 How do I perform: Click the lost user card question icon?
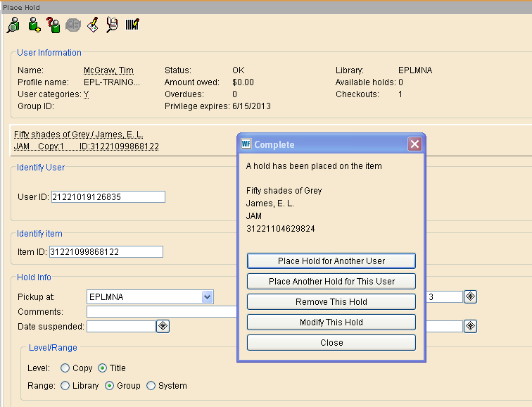53,25
